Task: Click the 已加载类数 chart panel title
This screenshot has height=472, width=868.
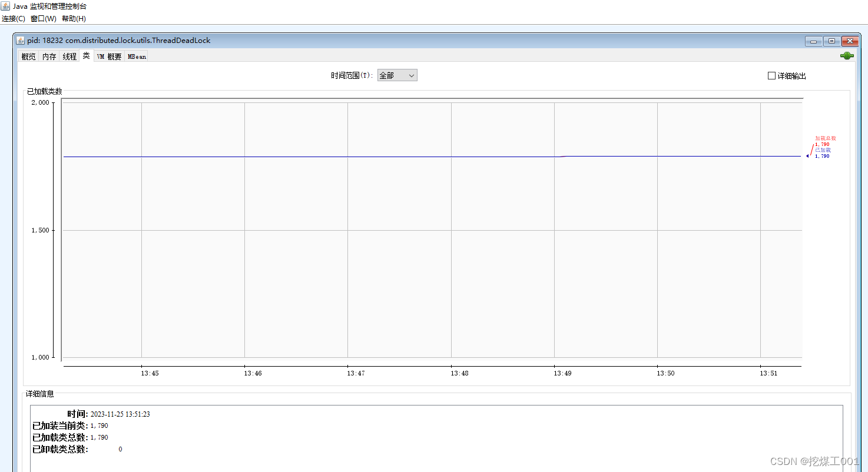Action: 45,91
